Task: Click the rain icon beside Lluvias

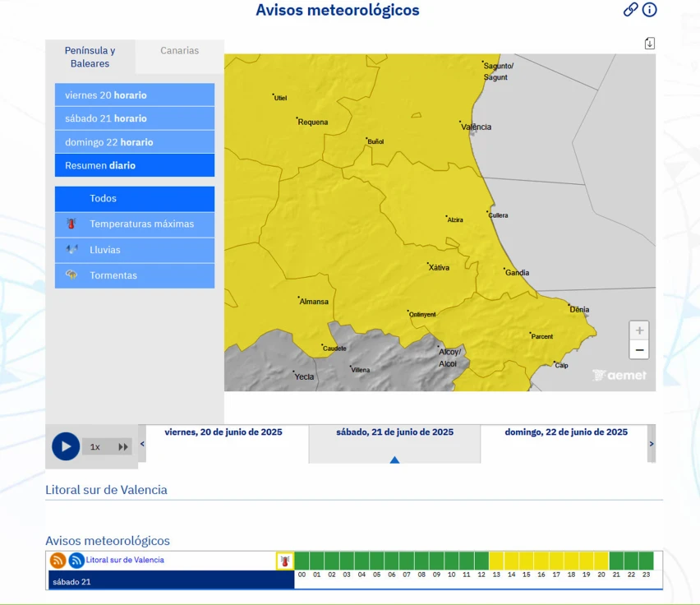Action: pyautogui.click(x=71, y=249)
